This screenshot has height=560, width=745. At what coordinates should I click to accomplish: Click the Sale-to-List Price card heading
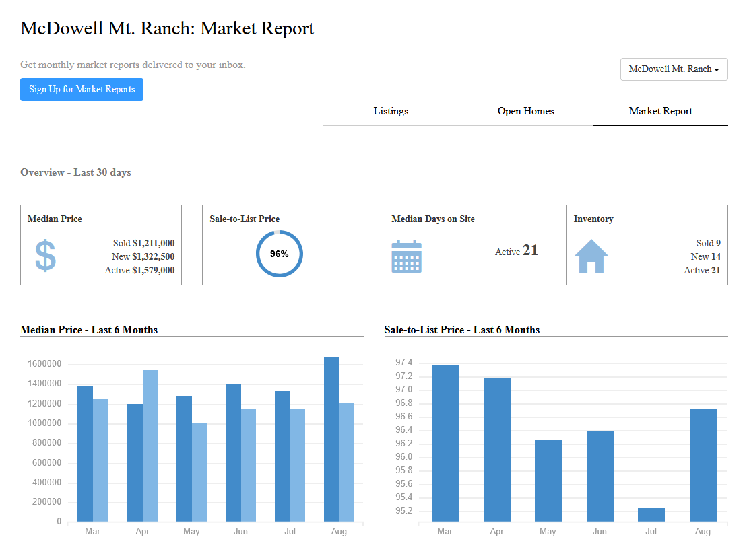245,219
